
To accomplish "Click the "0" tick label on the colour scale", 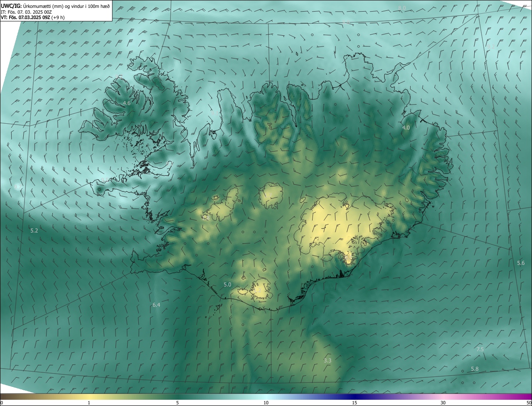I will click(2, 403).
